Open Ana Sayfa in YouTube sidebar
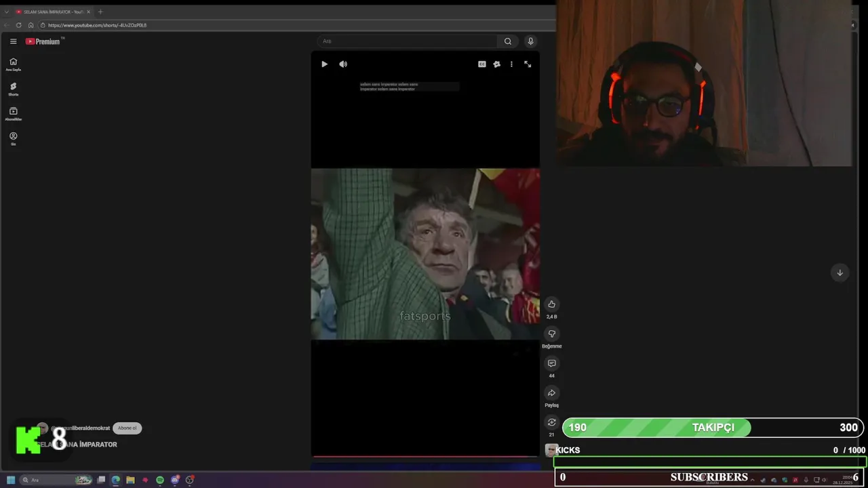868x488 pixels. pyautogui.click(x=13, y=64)
